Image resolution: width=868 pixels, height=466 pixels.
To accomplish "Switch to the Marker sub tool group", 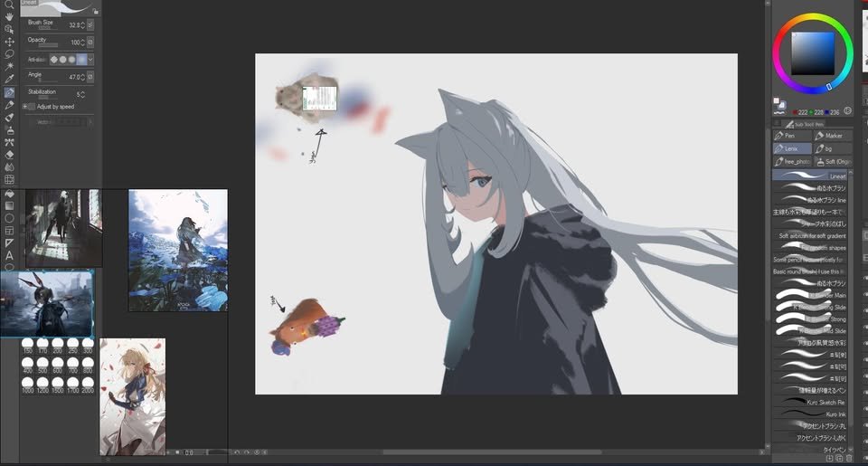I will pyautogui.click(x=833, y=135).
